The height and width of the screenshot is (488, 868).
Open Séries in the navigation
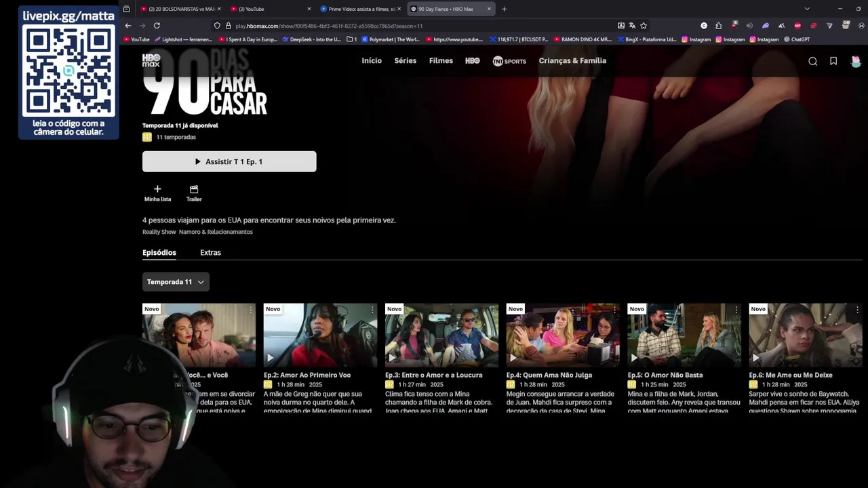coord(406,61)
